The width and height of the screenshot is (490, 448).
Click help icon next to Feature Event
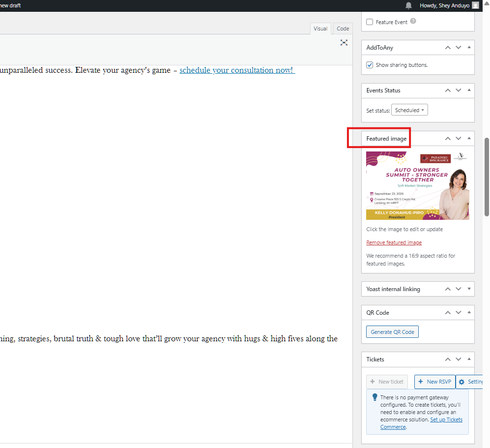pos(413,22)
